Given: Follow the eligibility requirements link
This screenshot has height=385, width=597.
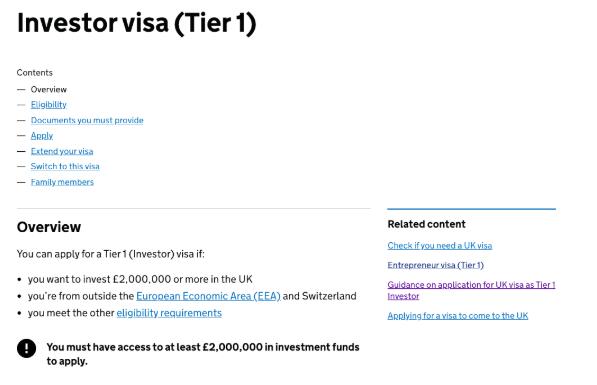Looking at the screenshot, I should point(169,313).
